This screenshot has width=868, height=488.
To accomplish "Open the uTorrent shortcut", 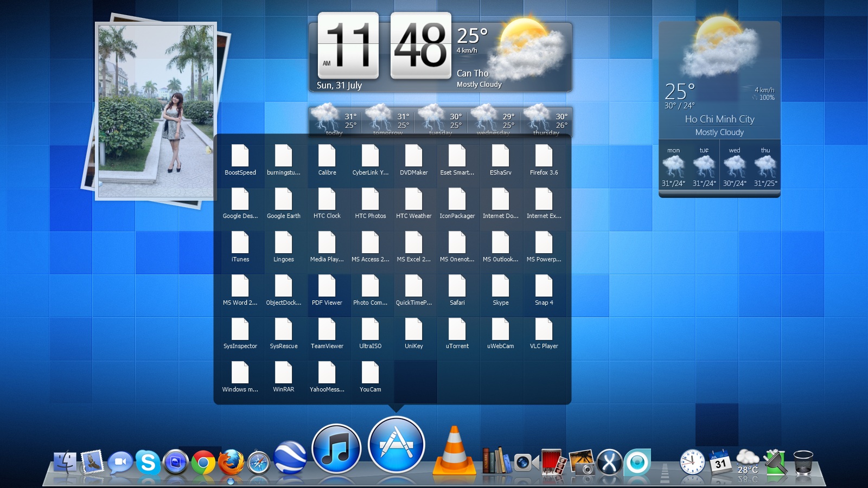I will click(x=457, y=334).
